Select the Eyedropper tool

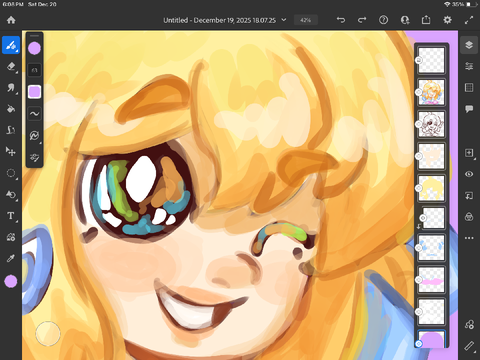tap(11, 258)
